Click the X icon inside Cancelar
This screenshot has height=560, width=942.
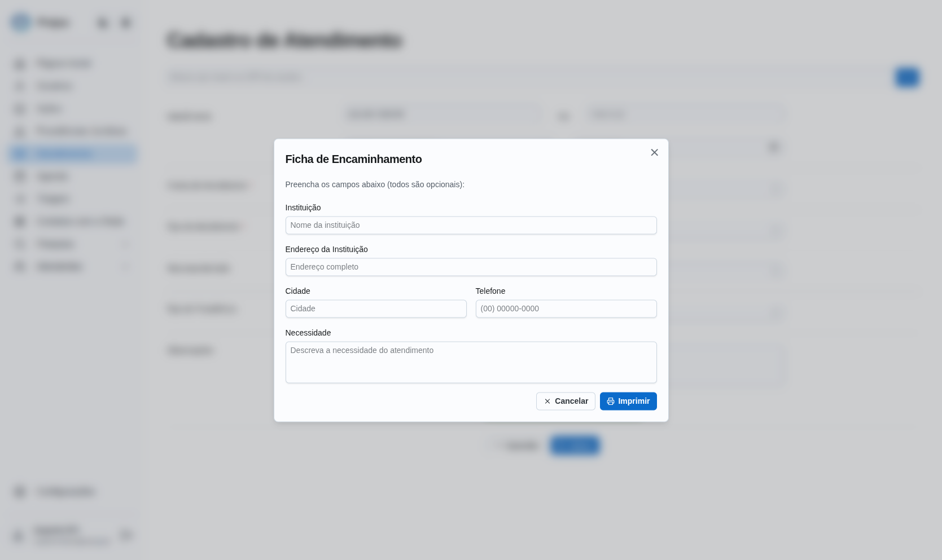547,402
